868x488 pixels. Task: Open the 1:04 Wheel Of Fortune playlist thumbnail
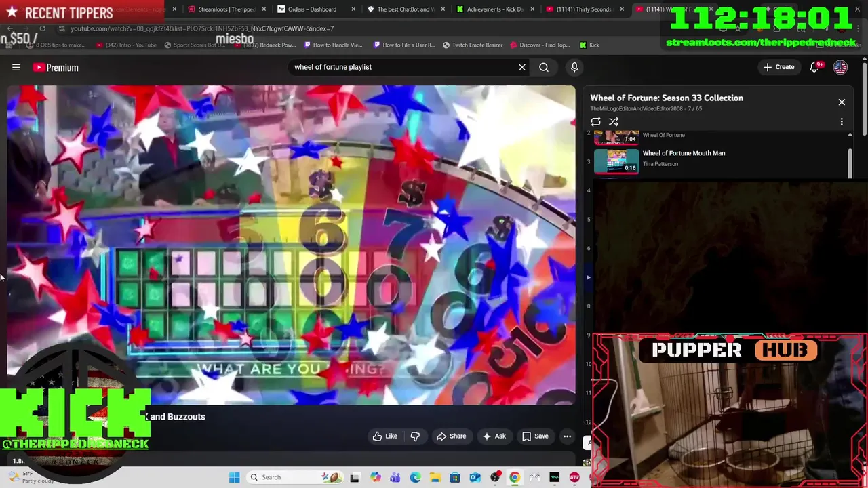616,138
